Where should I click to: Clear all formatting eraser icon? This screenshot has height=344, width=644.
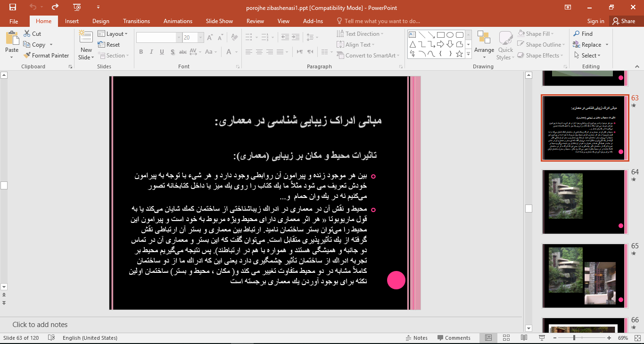point(233,37)
